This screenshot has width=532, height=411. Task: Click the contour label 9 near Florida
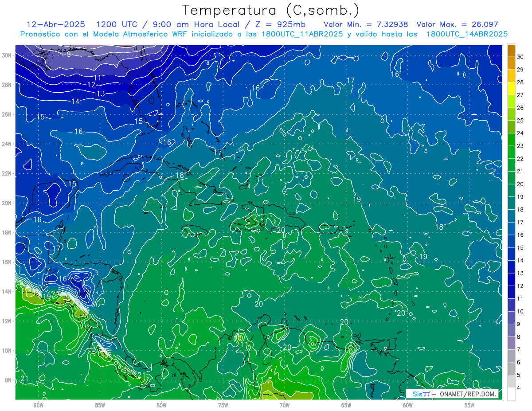[69, 54]
